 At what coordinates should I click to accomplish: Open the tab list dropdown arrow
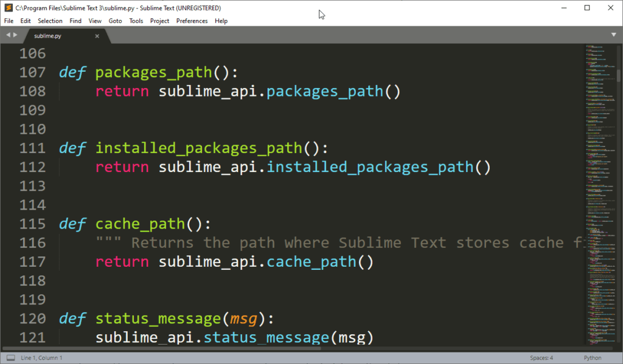613,35
